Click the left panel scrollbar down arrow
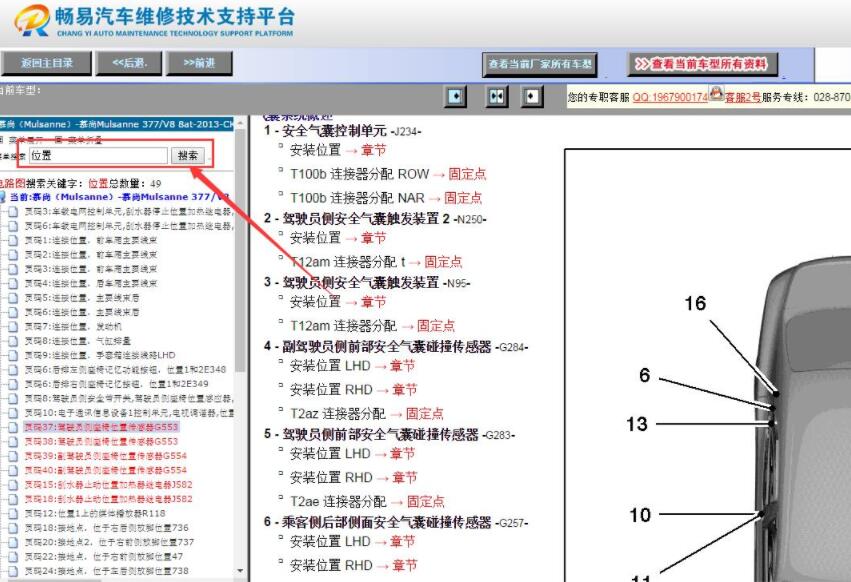 (x=240, y=571)
